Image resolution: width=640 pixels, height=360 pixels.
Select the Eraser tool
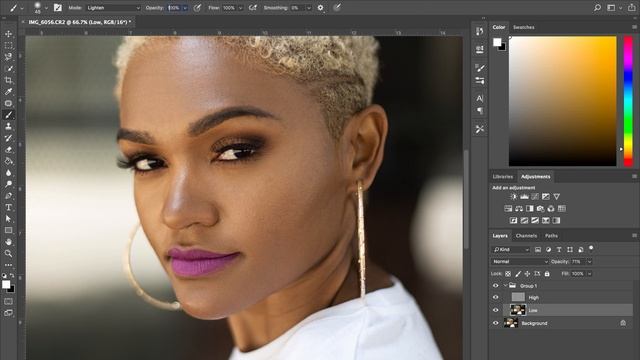click(8, 150)
